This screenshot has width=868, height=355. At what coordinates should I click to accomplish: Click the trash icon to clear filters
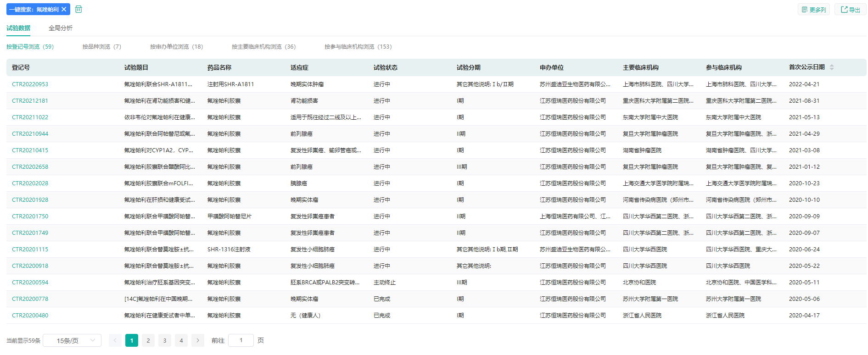[78, 9]
